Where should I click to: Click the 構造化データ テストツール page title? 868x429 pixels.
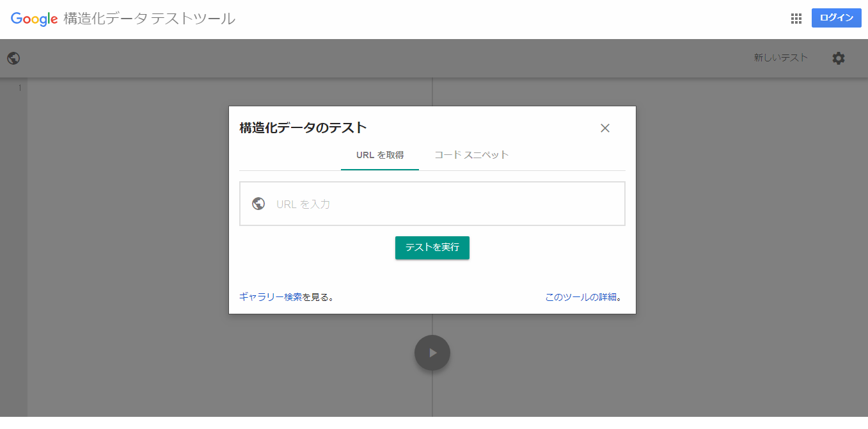150,19
